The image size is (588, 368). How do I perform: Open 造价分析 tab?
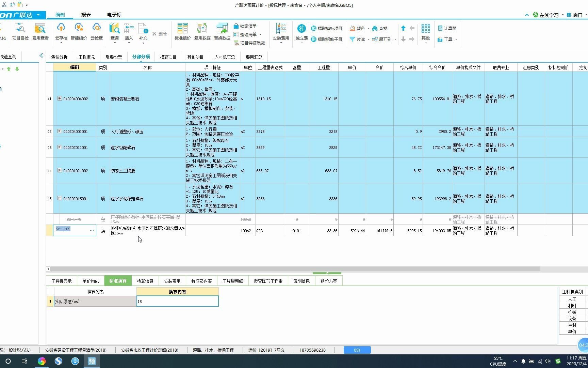pos(59,57)
